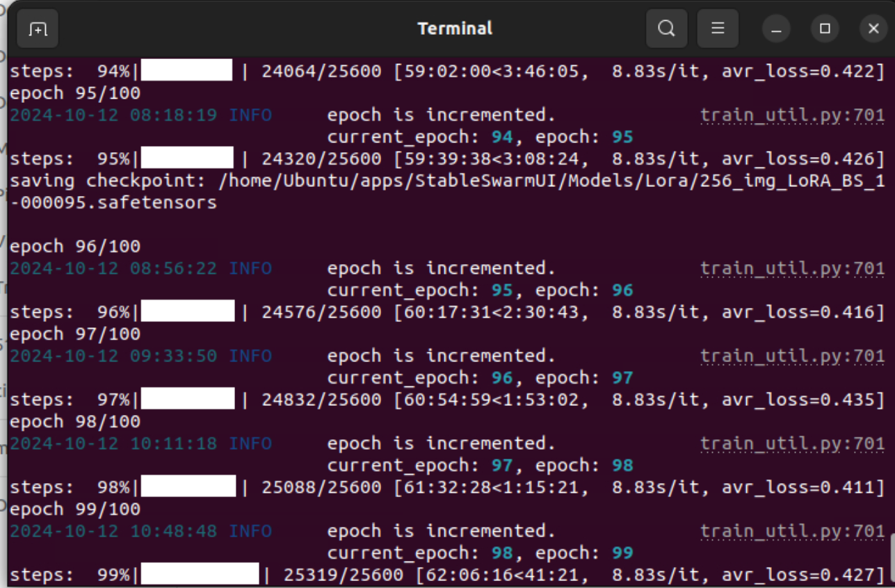This screenshot has width=895, height=588.
Task: Click "epoch is incremented." on the 08:56:22 line
Action: pos(442,268)
